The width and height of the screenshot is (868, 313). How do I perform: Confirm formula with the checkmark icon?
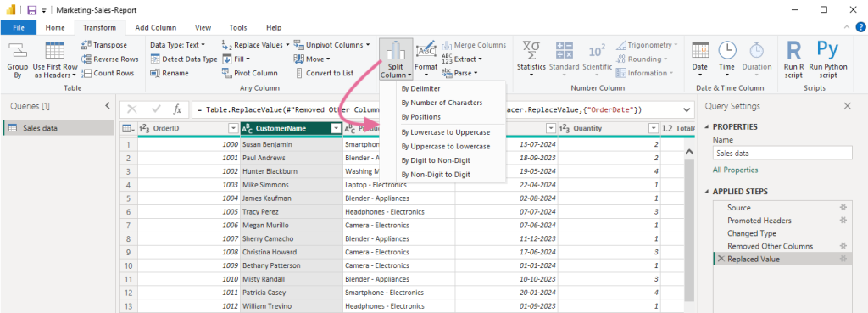pyautogui.click(x=156, y=109)
